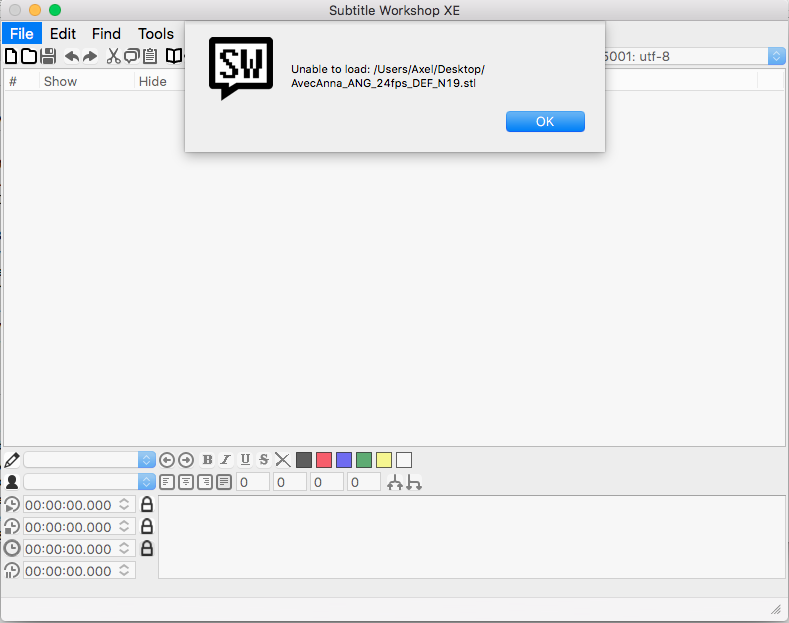Screen dimensions: 789x623
Task: Select the green color swatch
Action: (364, 460)
